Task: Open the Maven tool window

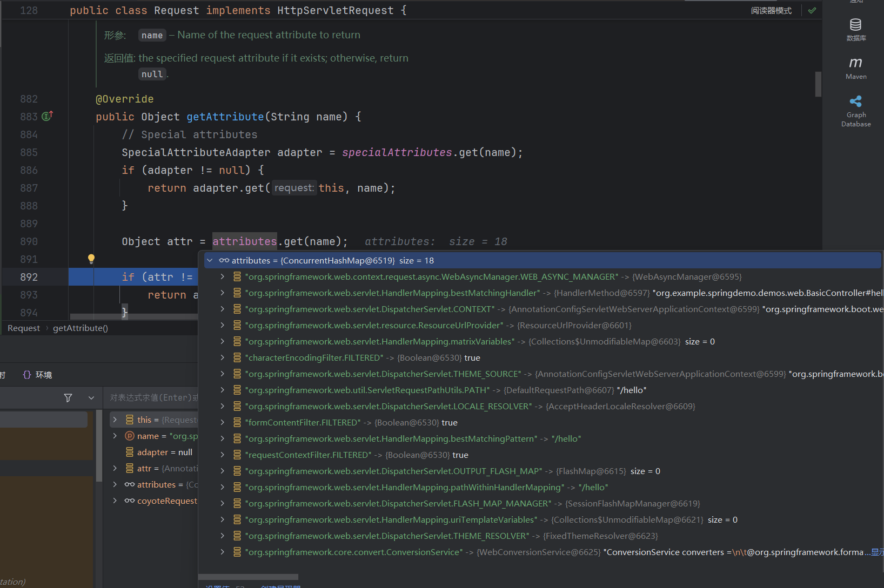Action: click(856, 68)
